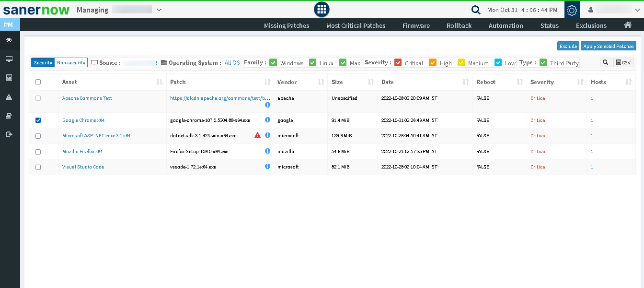Open the Operating System All OS selector
This screenshot has width=644, height=288.
232,63
